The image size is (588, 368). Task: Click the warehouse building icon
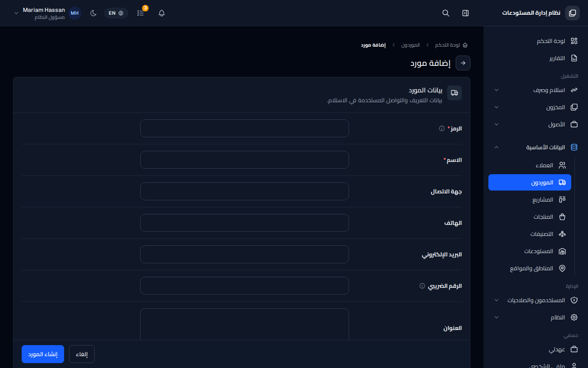pyautogui.click(x=562, y=251)
